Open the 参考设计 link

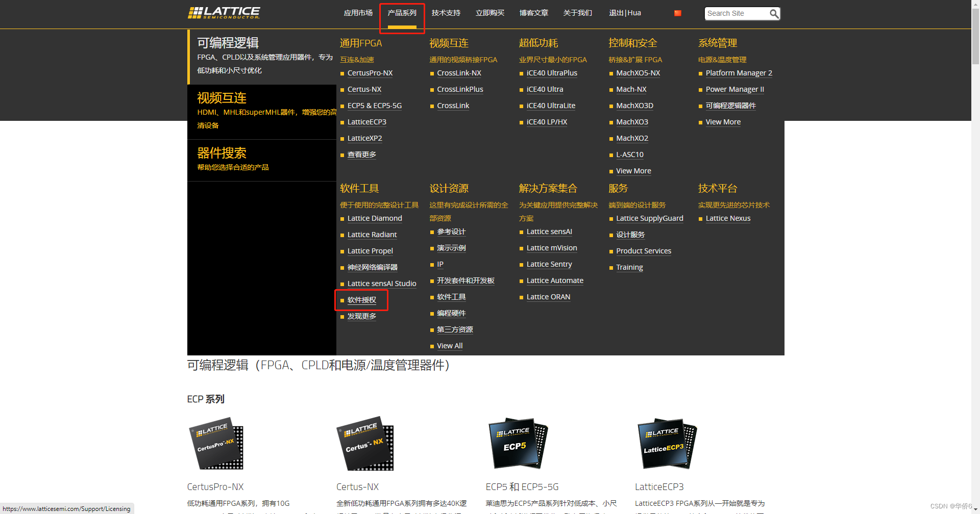tap(451, 232)
